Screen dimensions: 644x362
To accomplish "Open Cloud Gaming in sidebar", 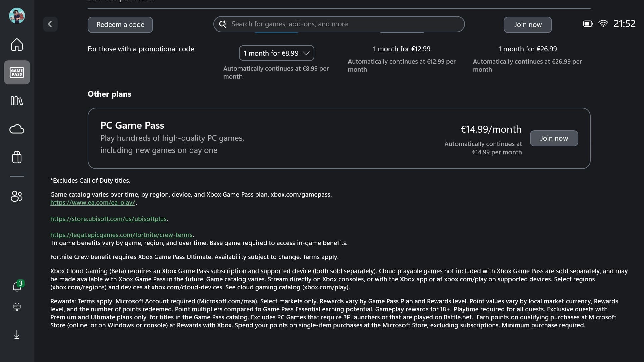I will point(17,129).
